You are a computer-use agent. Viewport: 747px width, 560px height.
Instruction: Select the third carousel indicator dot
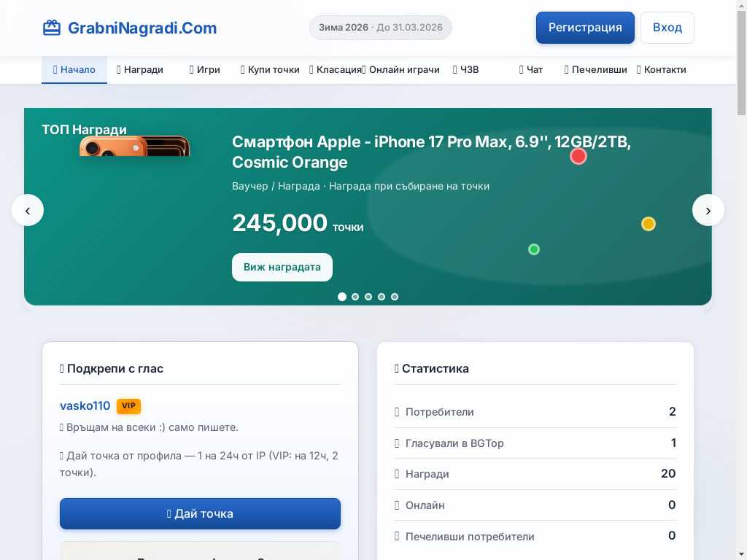point(368,297)
